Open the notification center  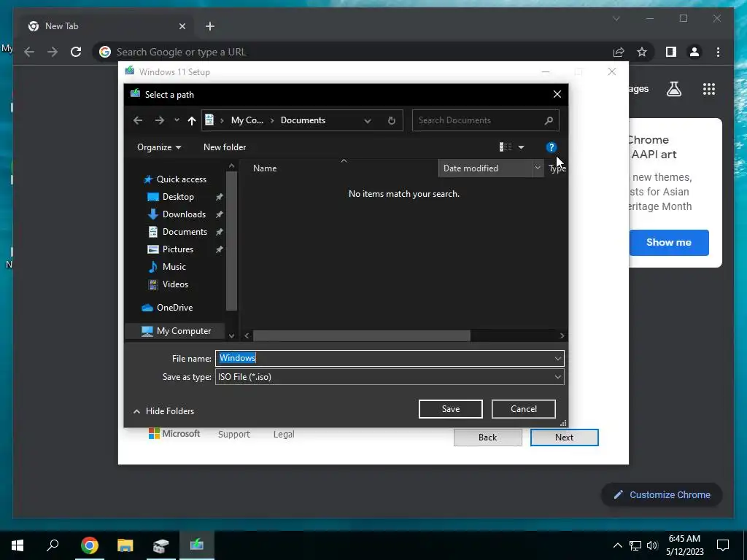723,545
